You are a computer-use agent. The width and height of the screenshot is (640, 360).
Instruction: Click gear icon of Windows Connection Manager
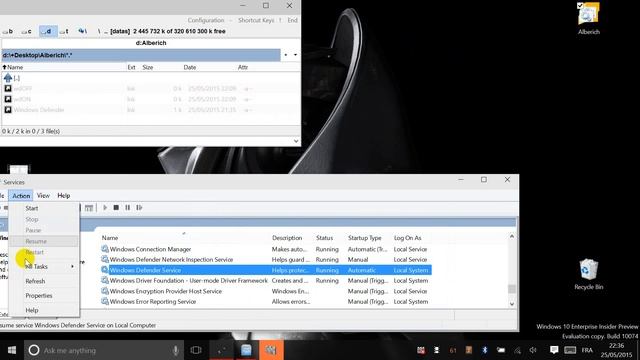click(105, 249)
